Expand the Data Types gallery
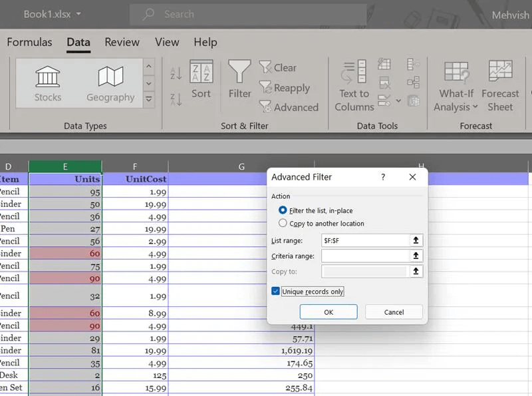This screenshot has width=532, height=396. 149,99
